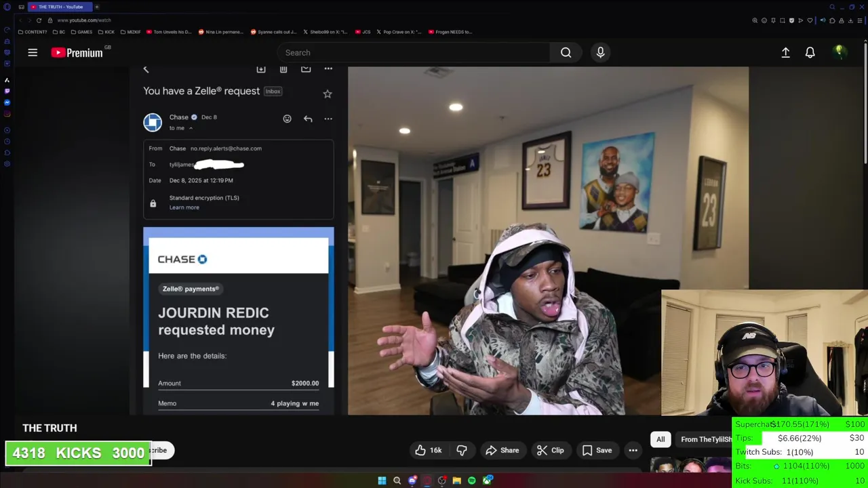Open the MIZKIF bookmarks folder
This screenshot has width=868, height=488.
(x=130, y=32)
